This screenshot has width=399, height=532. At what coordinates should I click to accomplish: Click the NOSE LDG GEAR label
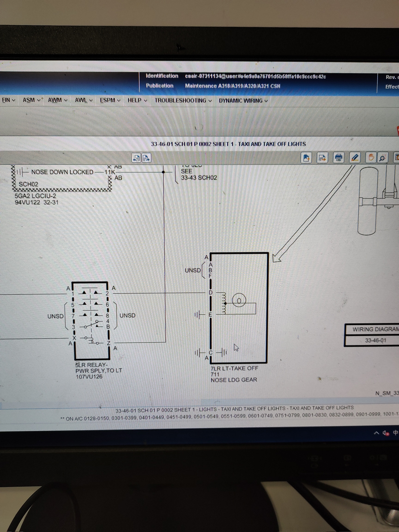234,380
